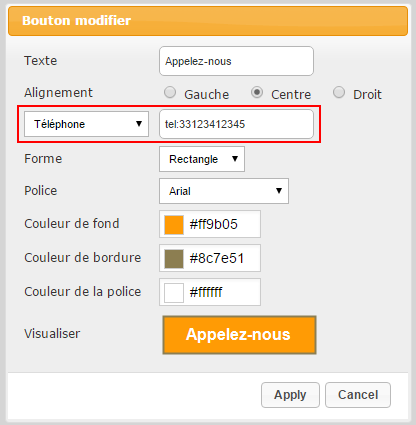416x425 pixels.
Task: Click the Rectangle dropdown arrow icon
Action: [235, 159]
